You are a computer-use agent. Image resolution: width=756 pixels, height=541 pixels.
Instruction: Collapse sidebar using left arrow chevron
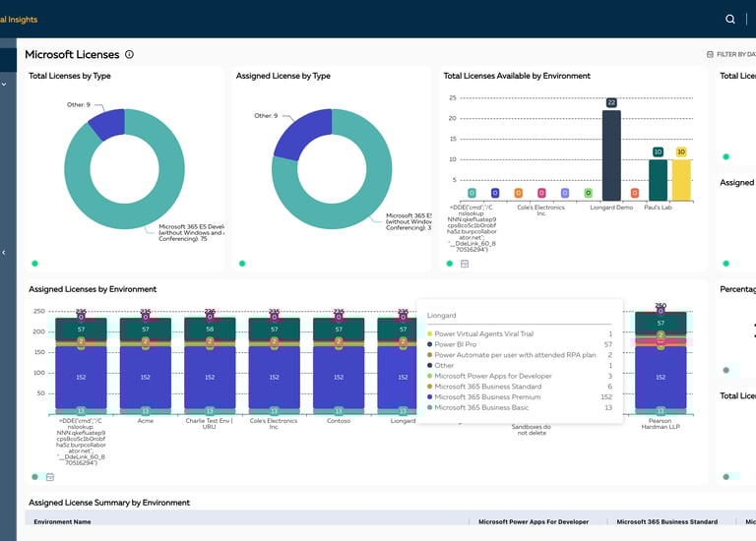4,253
